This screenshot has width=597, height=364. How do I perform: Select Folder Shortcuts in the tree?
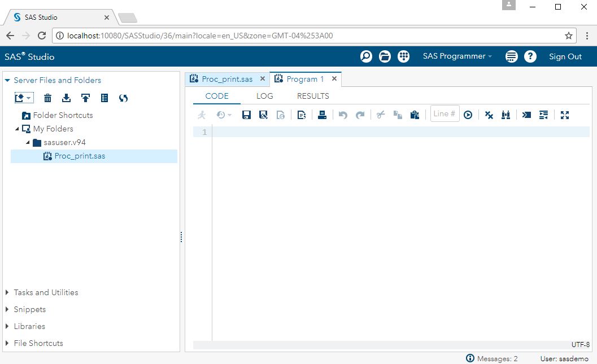tap(63, 115)
